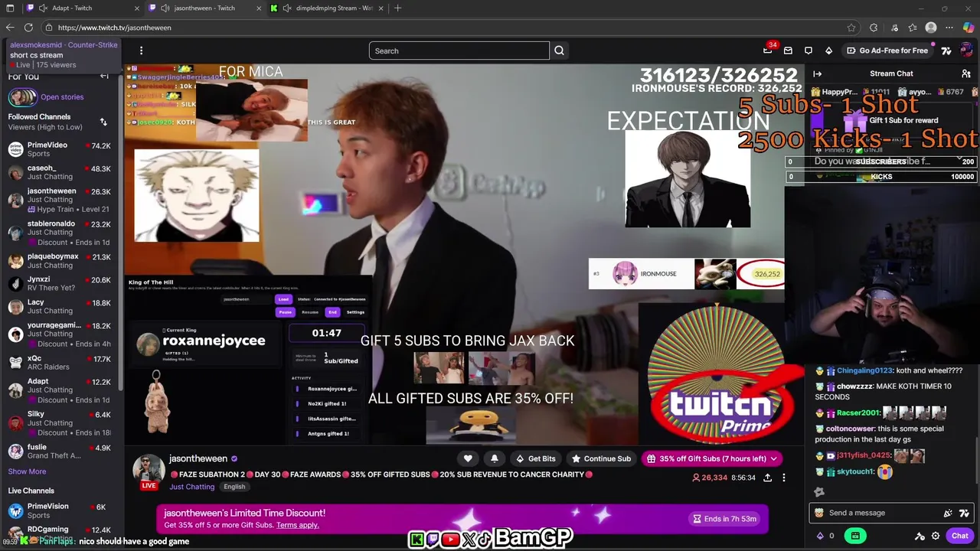
Task: Open fuslie channel in sidebar
Action: (60, 451)
